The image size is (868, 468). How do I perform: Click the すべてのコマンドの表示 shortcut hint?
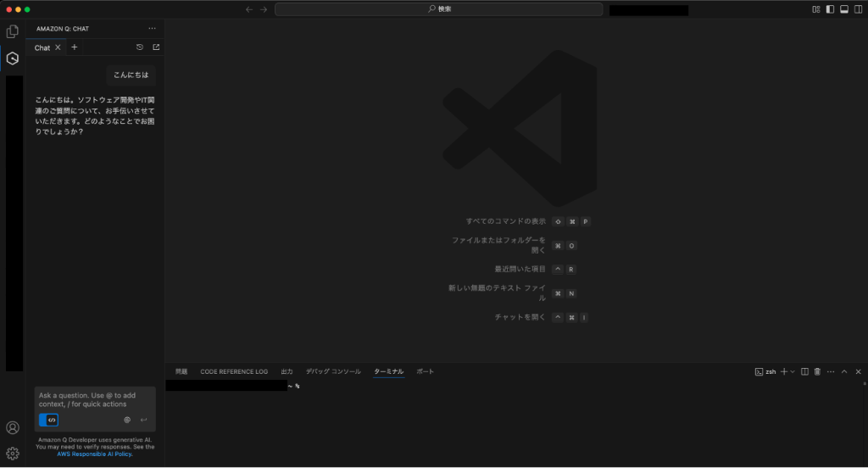[x=505, y=221]
